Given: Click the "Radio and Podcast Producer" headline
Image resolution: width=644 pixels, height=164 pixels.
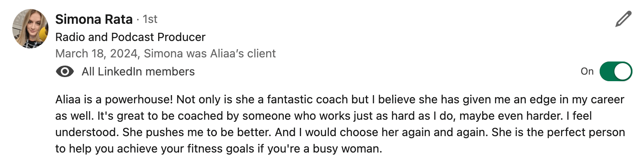Looking at the screenshot, I should coord(130,37).
